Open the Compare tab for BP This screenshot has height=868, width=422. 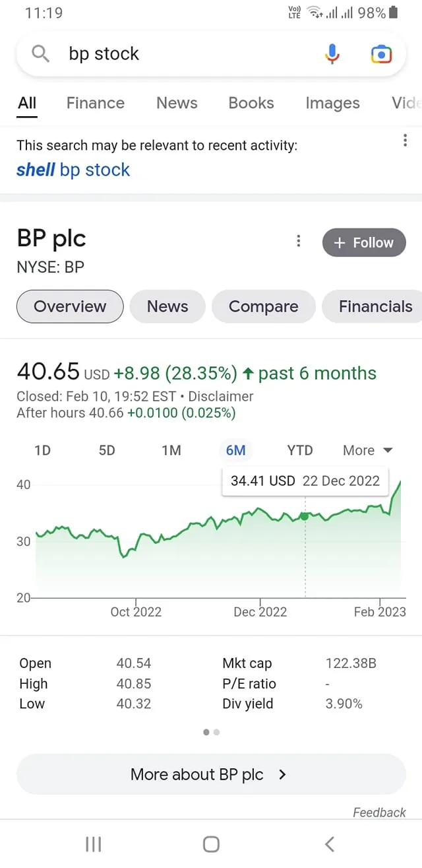pyautogui.click(x=263, y=306)
